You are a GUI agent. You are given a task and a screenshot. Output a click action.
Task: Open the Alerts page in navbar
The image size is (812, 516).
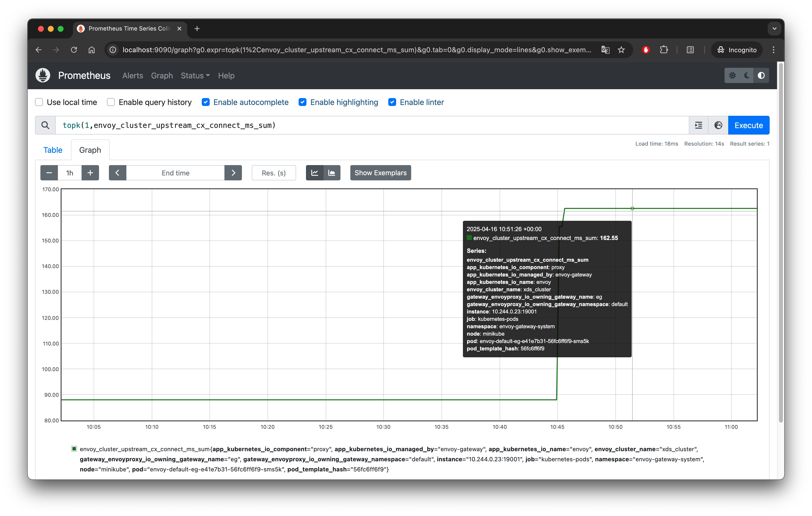(133, 76)
